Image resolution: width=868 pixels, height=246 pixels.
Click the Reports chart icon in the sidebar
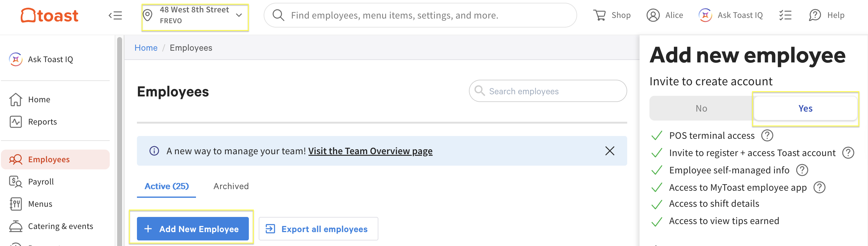tap(16, 122)
